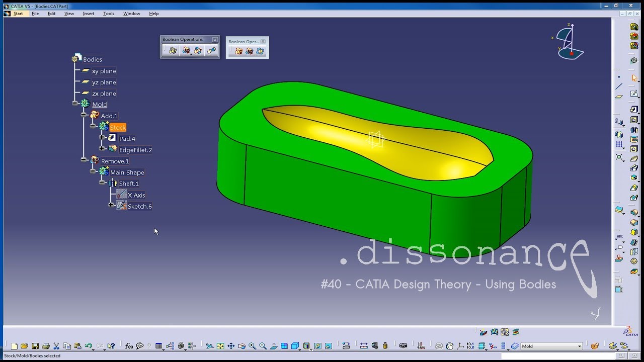Save the part with the floppy icon
644x362 pixels.
click(x=35, y=346)
